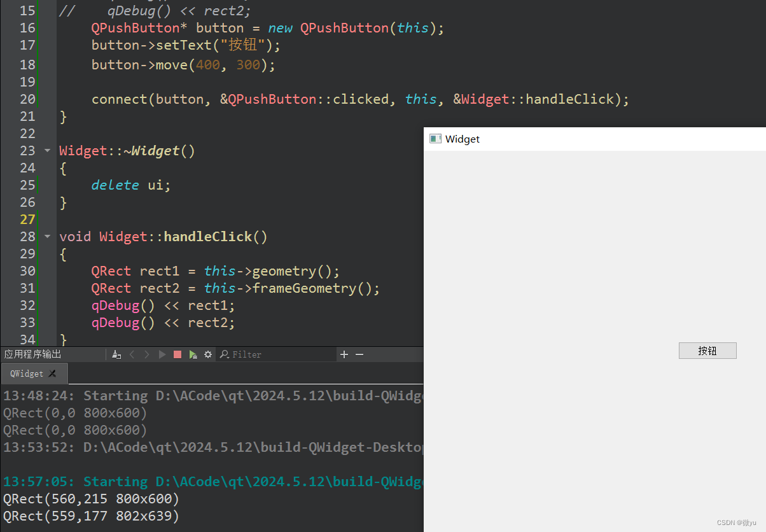
Task: Click the 13:57:05 Starting output line
Action: coord(213,482)
